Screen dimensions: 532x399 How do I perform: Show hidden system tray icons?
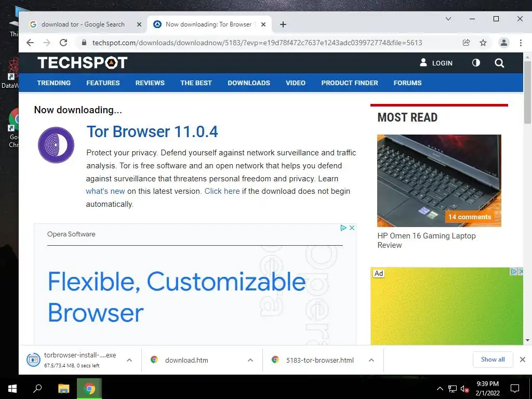(x=440, y=389)
